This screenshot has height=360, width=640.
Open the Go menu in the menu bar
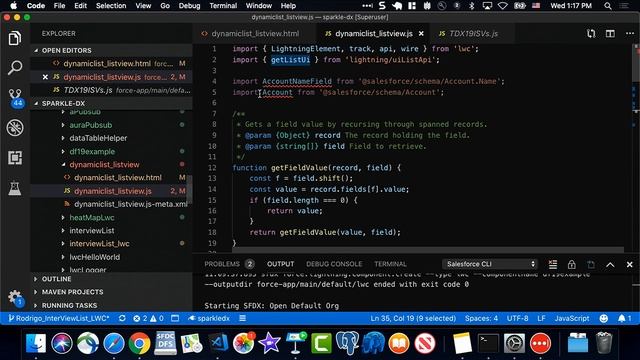click(165, 6)
